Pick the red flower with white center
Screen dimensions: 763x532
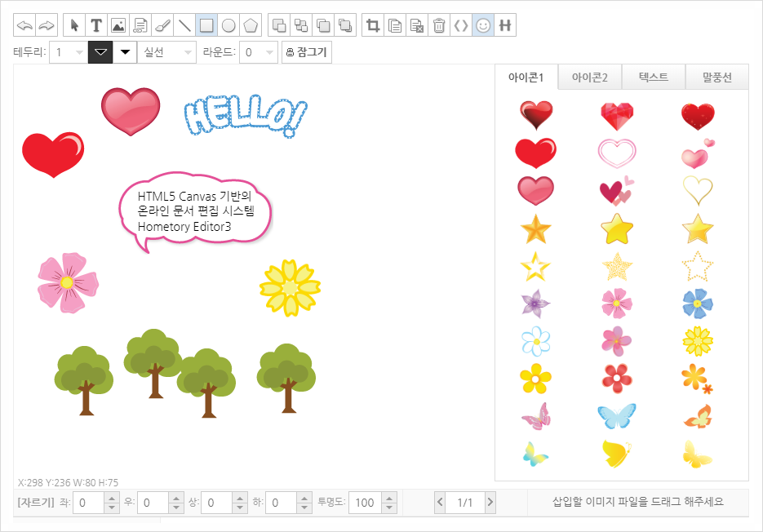[617, 378]
